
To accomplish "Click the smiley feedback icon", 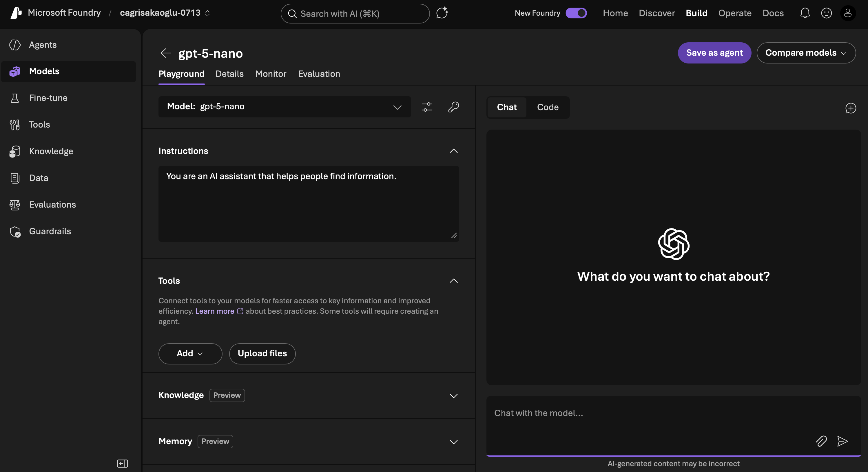I will [826, 13].
